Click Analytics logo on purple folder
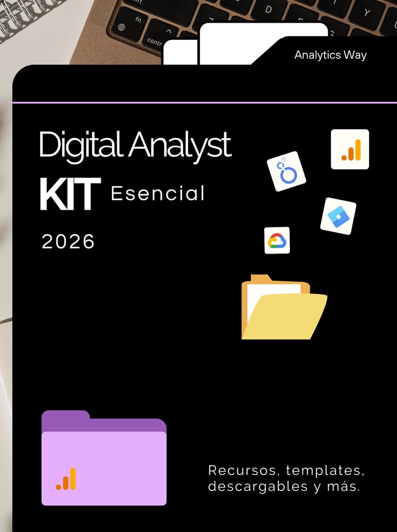The image size is (397, 532). coord(66,479)
